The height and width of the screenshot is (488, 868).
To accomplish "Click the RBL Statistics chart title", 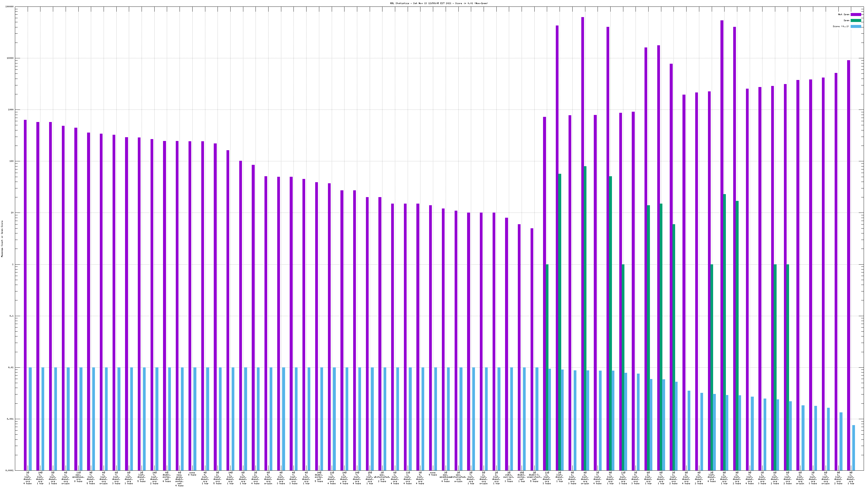I will (439, 3).
